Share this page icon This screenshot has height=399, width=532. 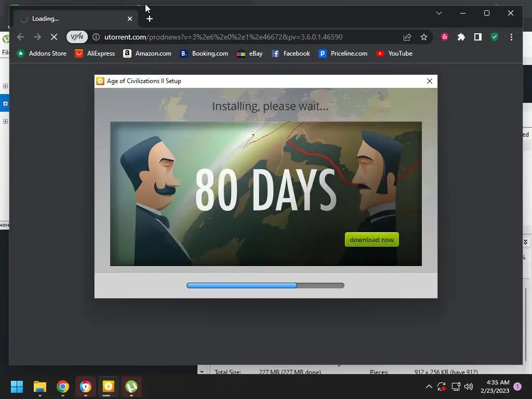407,37
